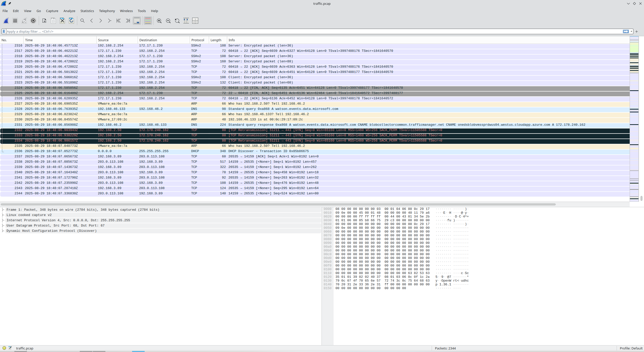Sort by the No. column header

point(12,40)
